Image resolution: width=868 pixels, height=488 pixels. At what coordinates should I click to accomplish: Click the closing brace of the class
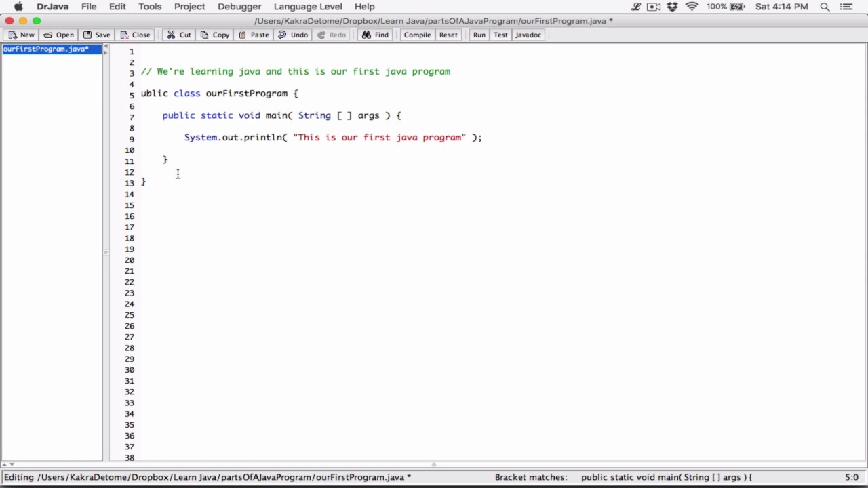pos(143,181)
